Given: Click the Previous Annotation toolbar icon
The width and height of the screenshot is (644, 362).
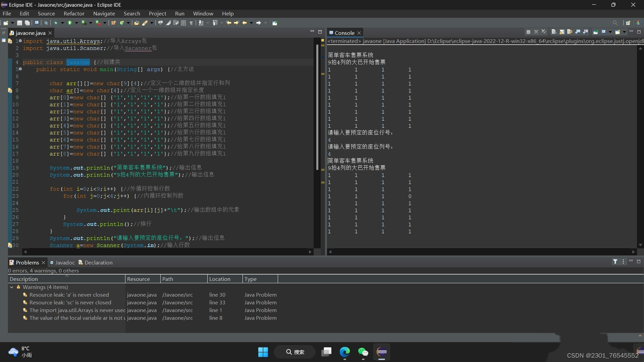Looking at the screenshot, I should click(x=215, y=23).
